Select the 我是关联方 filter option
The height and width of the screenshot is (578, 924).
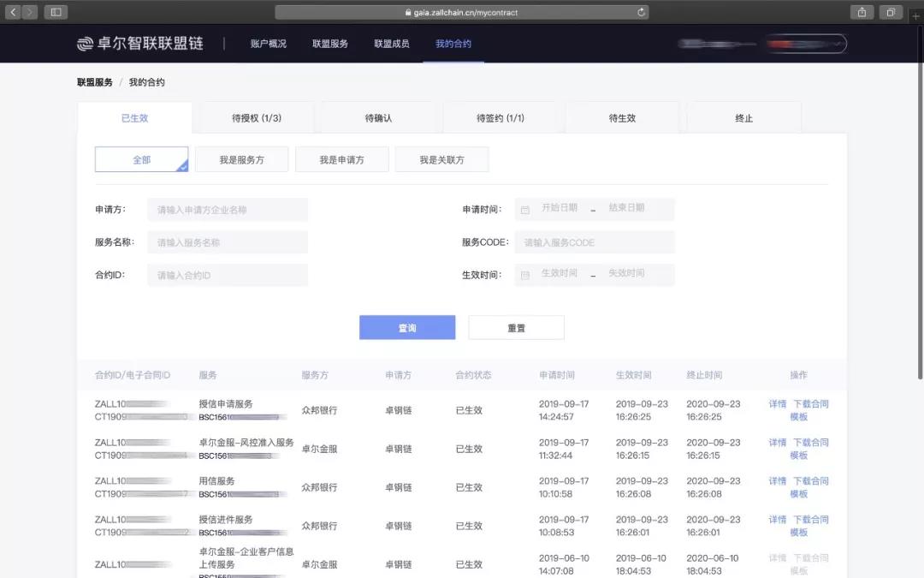[x=442, y=160]
